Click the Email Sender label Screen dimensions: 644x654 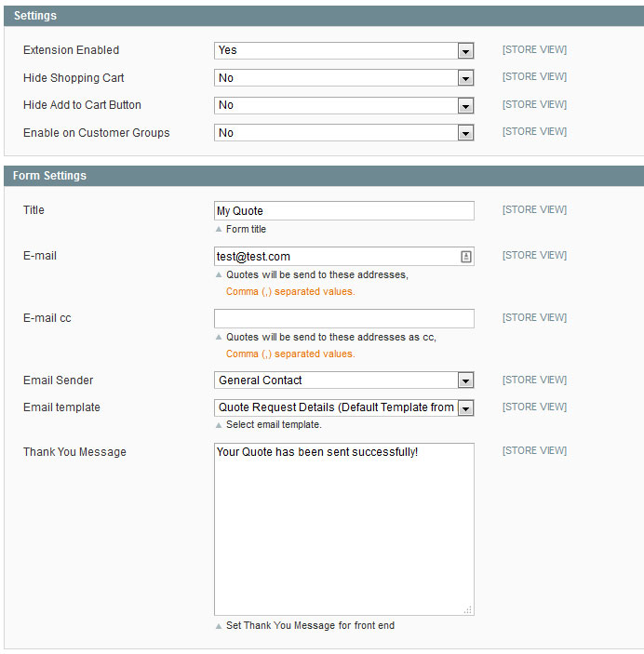[58, 380]
